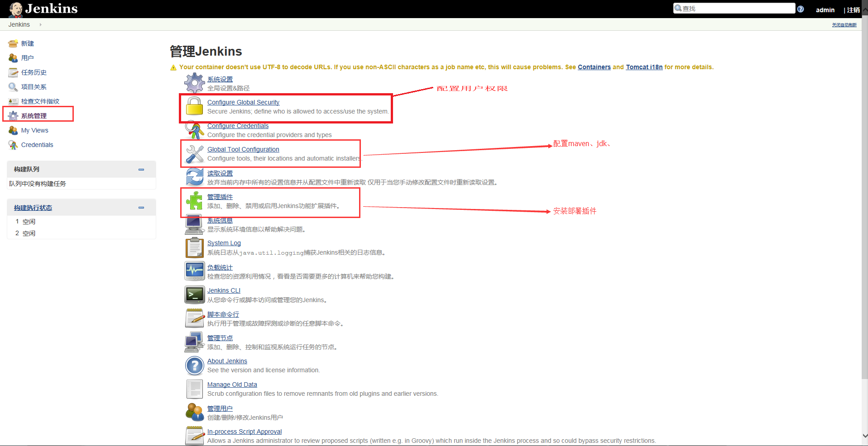Click the 用户 people icon in sidebar
The image size is (868, 446).
point(13,58)
